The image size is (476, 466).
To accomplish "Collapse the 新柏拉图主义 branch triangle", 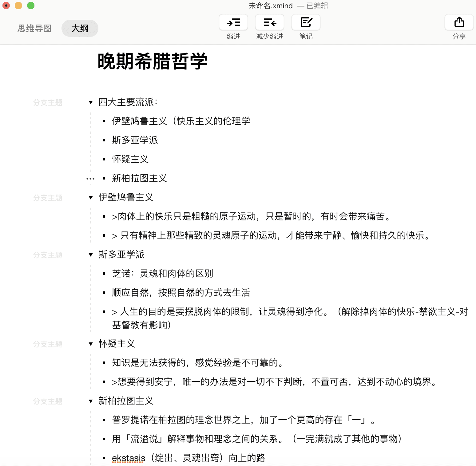I will 90,401.
